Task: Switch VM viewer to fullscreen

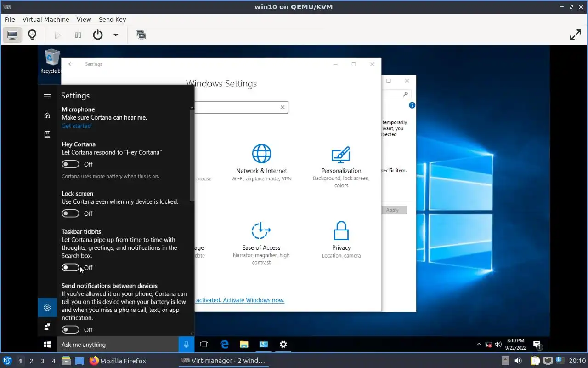Action: [x=576, y=35]
